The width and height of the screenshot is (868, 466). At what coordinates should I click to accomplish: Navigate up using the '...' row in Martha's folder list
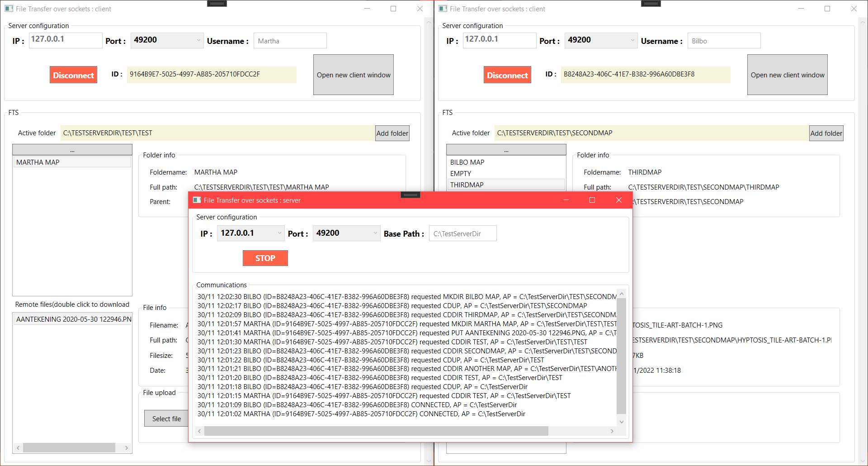[x=72, y=149]
